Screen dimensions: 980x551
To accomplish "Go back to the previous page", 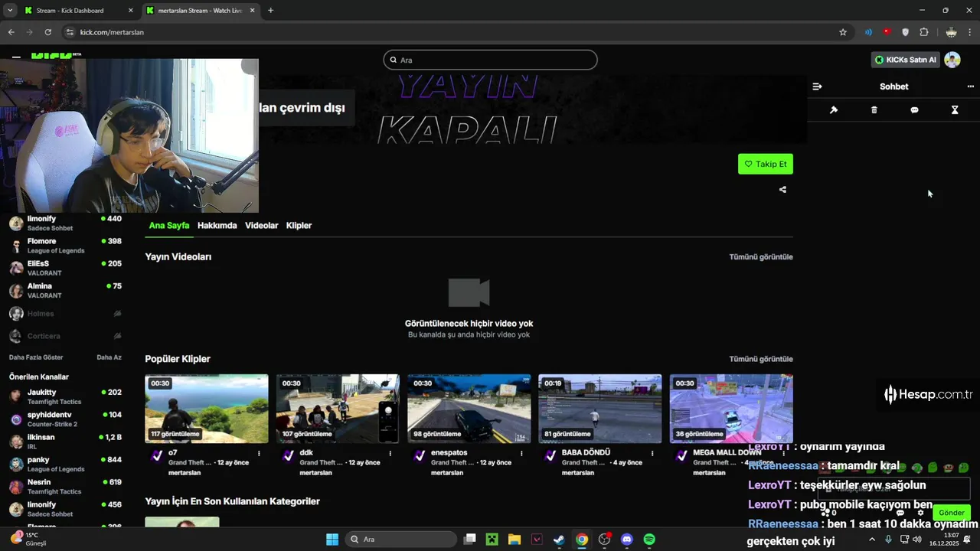I will click(x=11, y=32).
